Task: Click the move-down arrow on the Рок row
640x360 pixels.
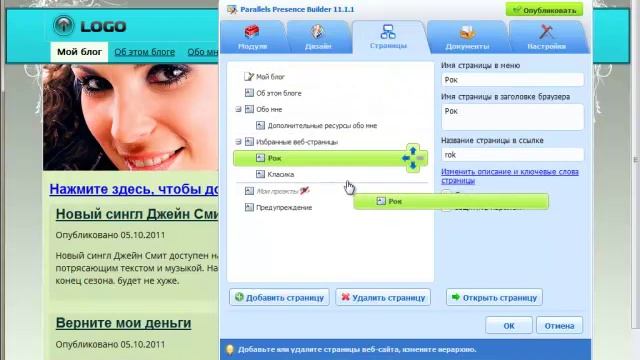Action: pyautogui.click(x=413, y=166)
